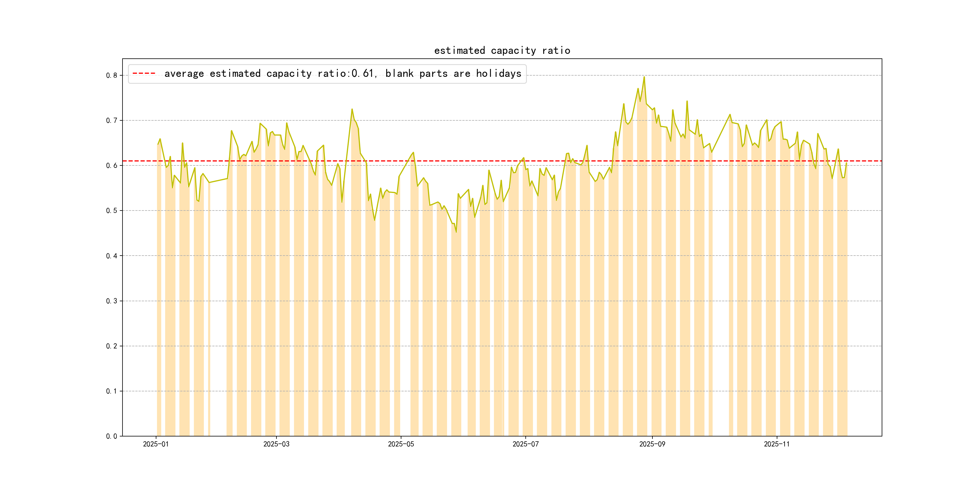Click the 2025-01 x-axis label

pyautogui.click(x=155, y=444)
